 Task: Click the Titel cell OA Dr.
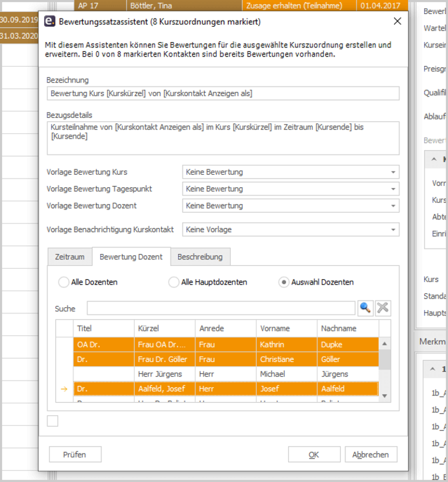(x=103, y=345)
